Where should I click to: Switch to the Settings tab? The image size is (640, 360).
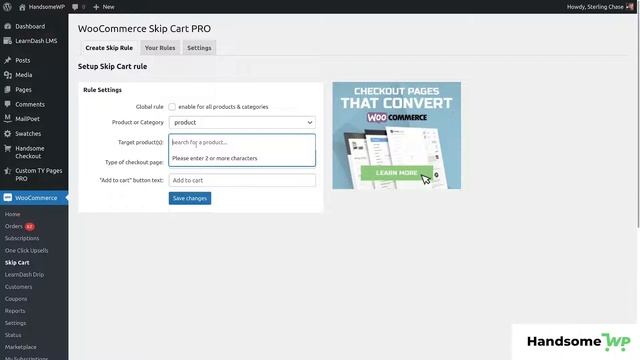click(x=199, y=48)
